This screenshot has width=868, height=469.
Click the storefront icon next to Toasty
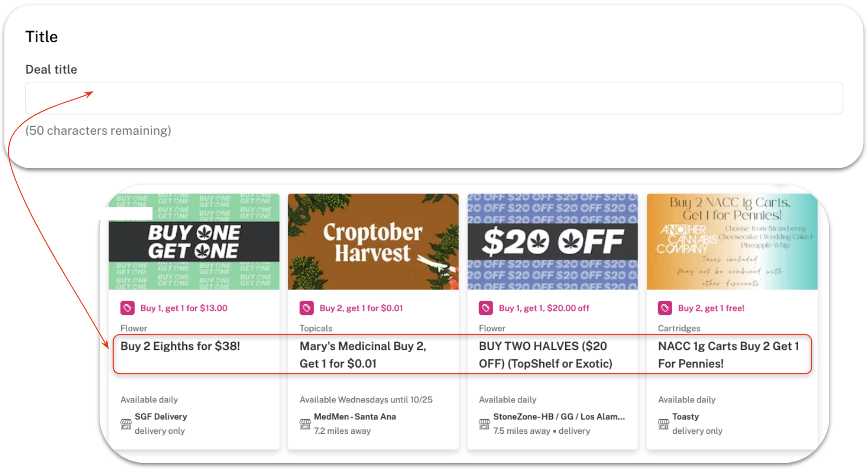(x=664, y=424)
